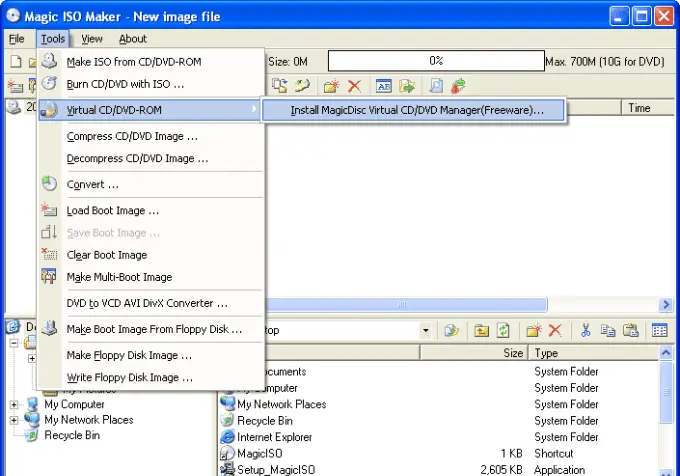Expand the My Network Places tree node
The height and width of the screenshot is (476, 680).
(14, 421)
